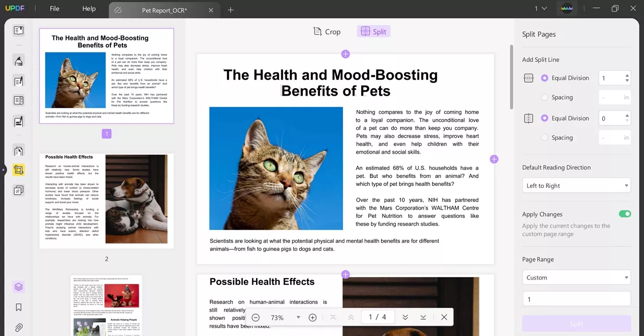Screen dimensions: 644x336
Task: Select the highlighter Comment tool in sidebar
Action: click(18, 60)
